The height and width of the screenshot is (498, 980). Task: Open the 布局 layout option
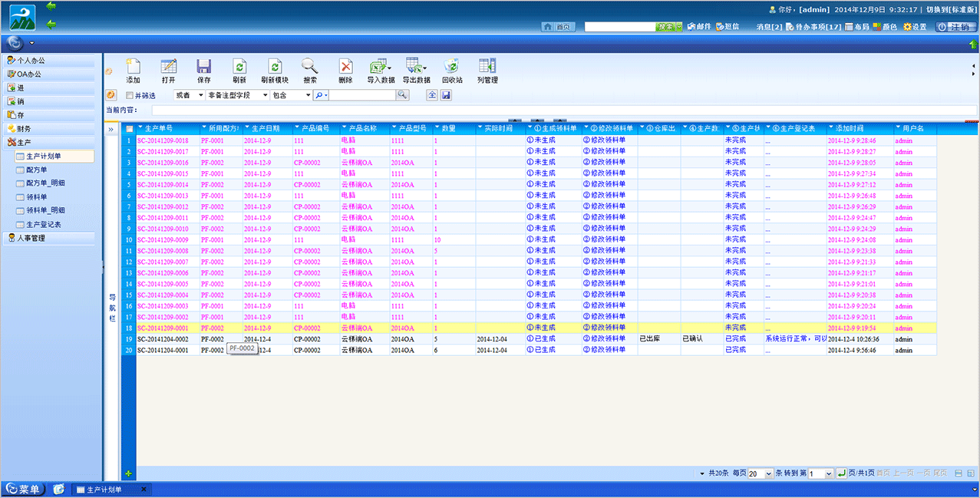point(857,27)
